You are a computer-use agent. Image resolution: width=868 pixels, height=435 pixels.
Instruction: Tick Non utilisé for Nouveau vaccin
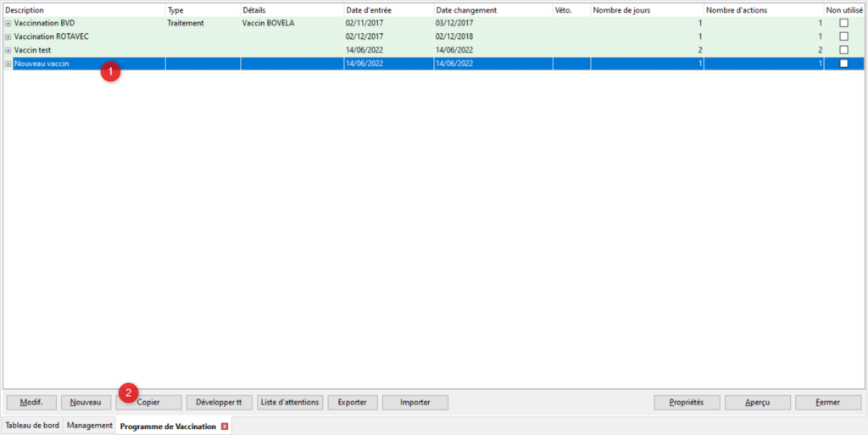843,64
